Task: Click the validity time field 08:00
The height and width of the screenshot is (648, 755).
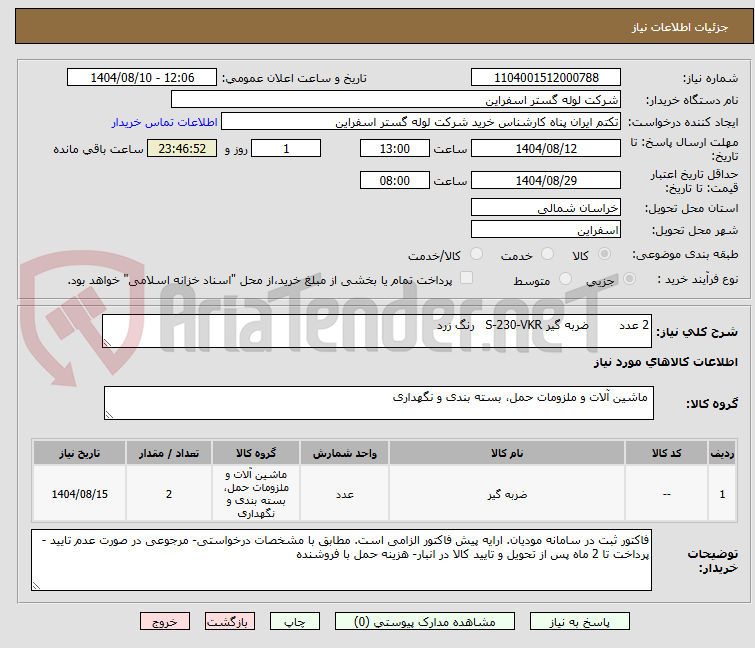Action: point(395,181)
